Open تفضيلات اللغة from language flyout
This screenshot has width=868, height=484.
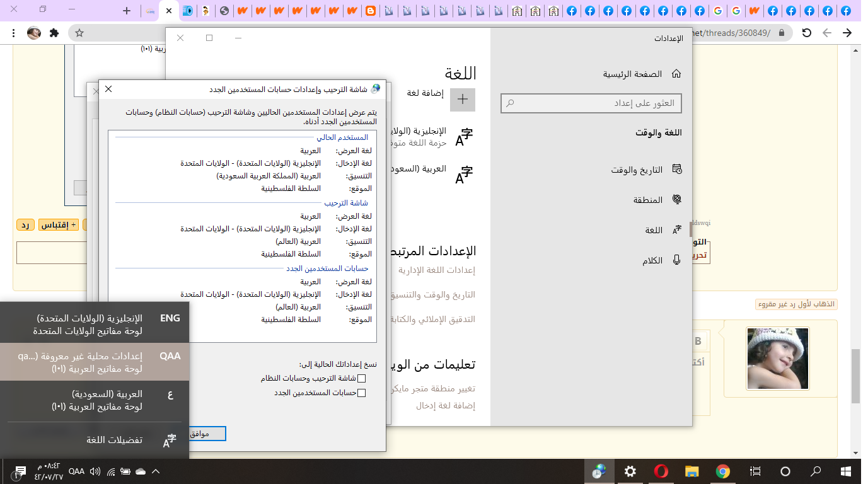tap(95, 441)
